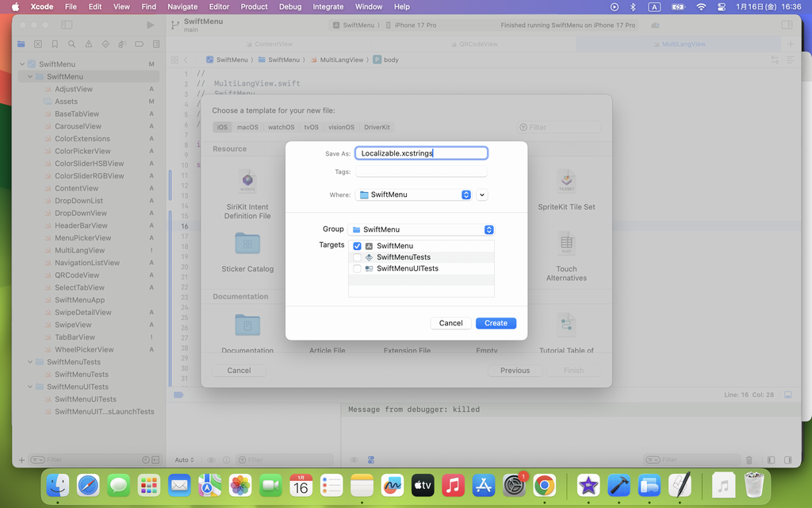812x508 pixels.
Task: Select the Sticker Catalog template icon
Action: click(247, 244)
